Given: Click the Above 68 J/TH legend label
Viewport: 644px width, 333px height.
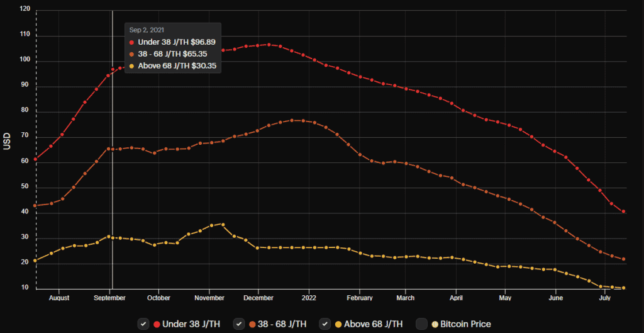Looking at the screenshot, I should click(x=374, y=324).
